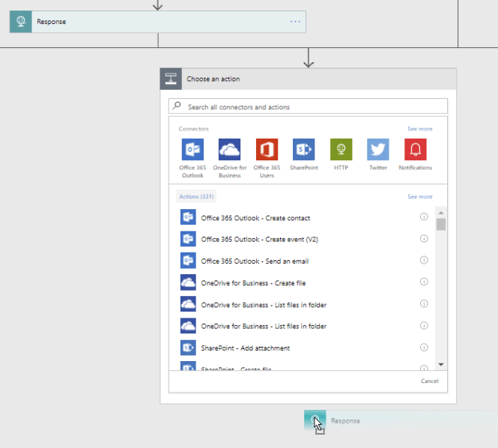Select the Office 365 Outlook connector icon
Viewport: 498px width, 448px height.
pos(192,149)
